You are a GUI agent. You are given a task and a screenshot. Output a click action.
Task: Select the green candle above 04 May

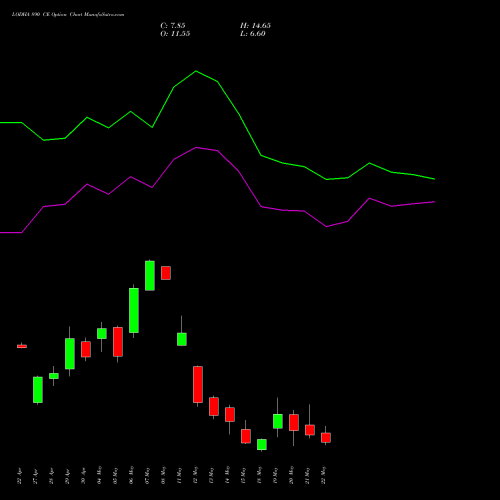point(102,334)
